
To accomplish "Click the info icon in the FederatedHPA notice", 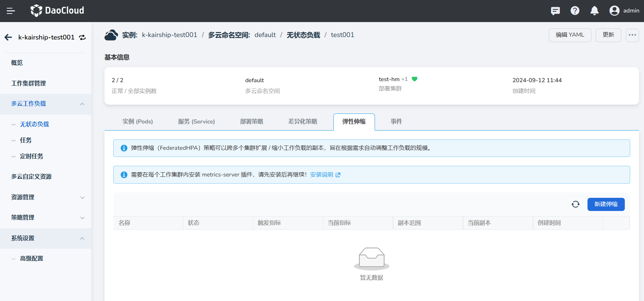I will coord(124,148).
